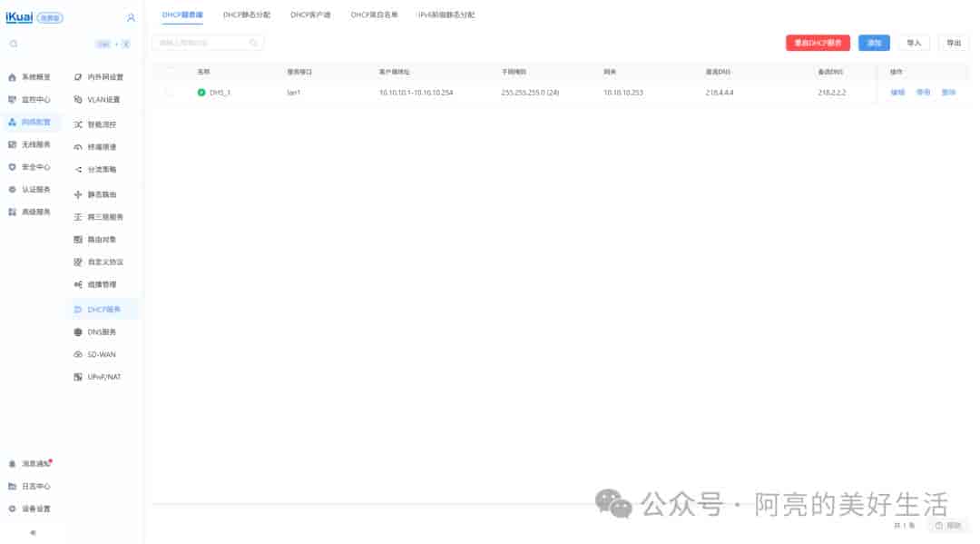980x544 pixels.
Task: Open the submenu item above DHCP服务
Action: [95, 284]
